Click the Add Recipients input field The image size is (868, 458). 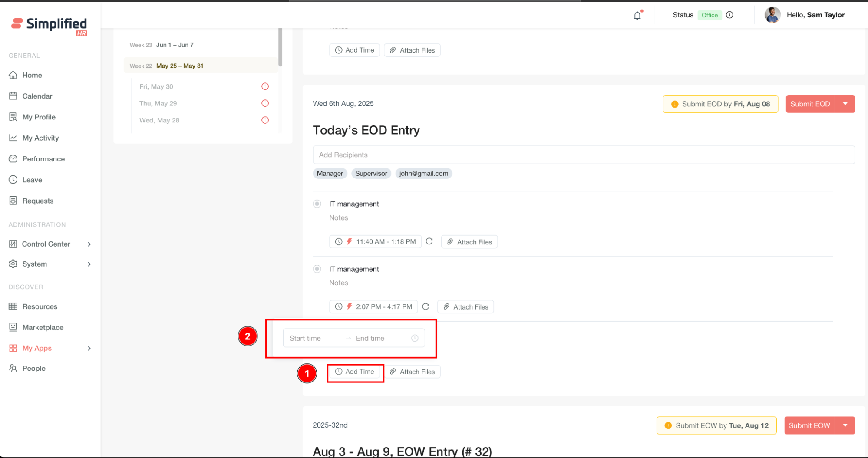[x=584, y=155]
